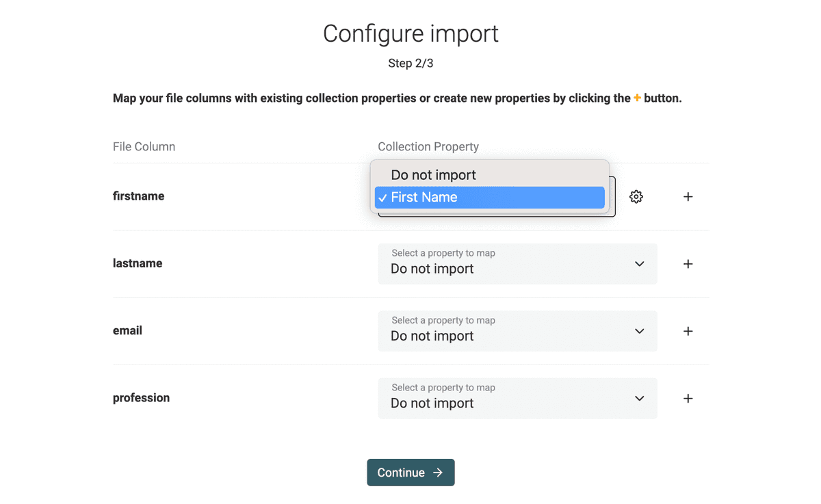Click 'Select a property to map' label for email
Viewport: 821px width, 504px height.
(443, 320)
